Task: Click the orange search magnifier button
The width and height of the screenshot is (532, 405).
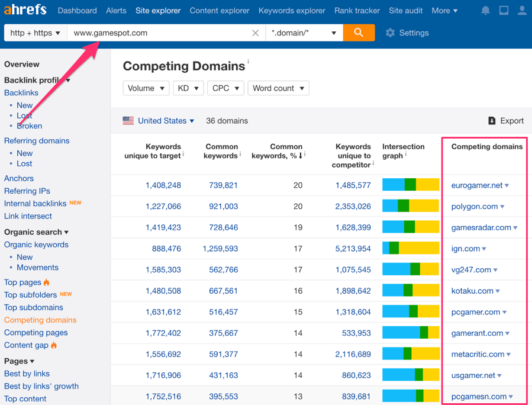Action: pyautogui.click(x=359, y=33)
